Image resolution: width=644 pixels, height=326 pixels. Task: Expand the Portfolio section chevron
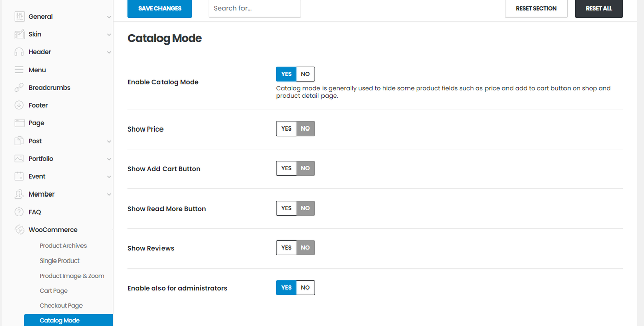pos(109,159)
